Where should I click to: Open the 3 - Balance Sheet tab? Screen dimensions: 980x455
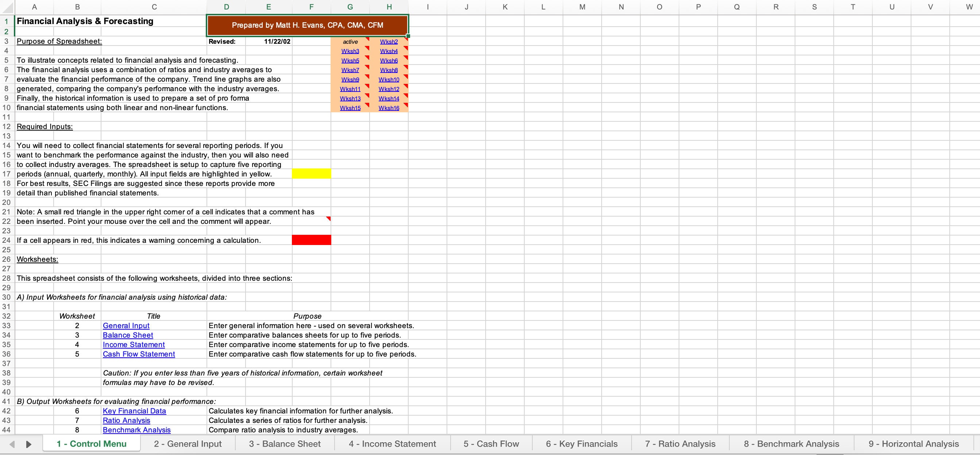[x=285, y=444]
